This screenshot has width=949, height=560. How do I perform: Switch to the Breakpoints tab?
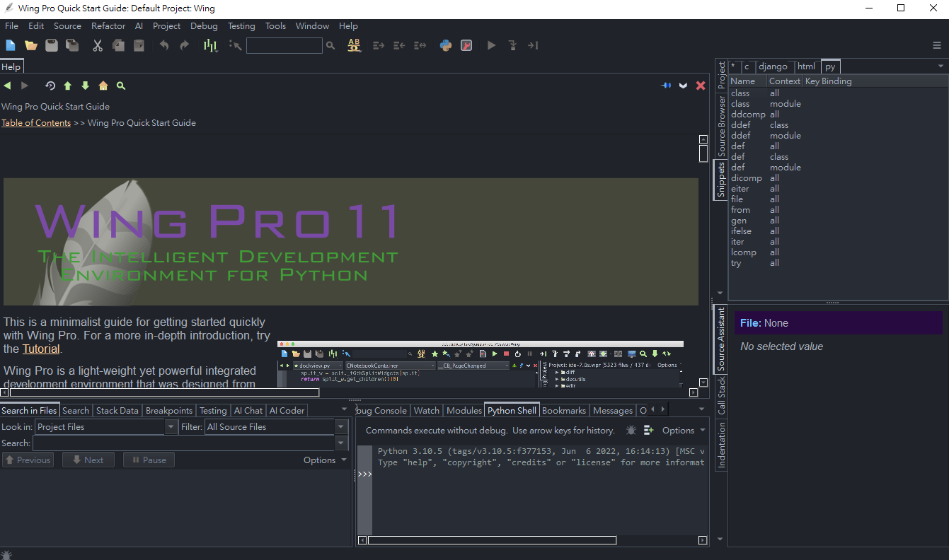[x=168, y=410]
